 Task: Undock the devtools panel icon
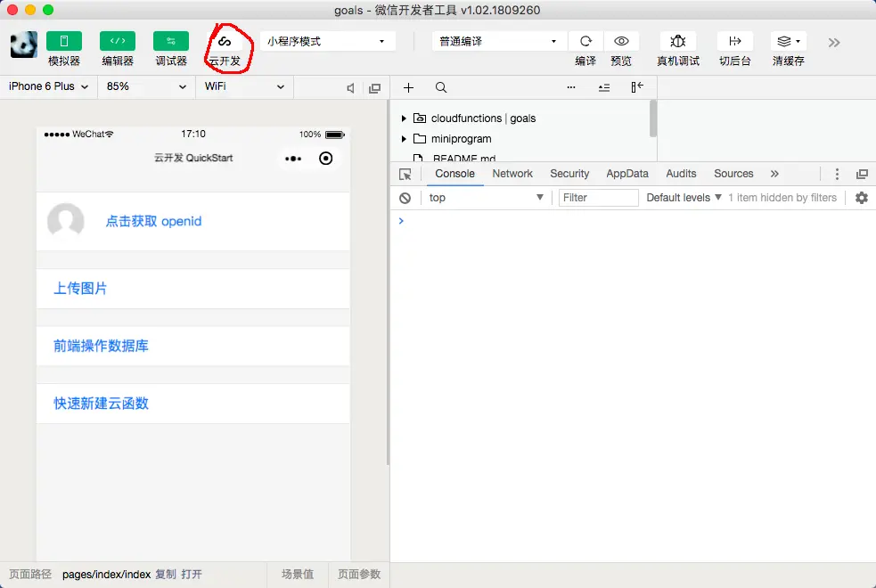pos(862,175)
